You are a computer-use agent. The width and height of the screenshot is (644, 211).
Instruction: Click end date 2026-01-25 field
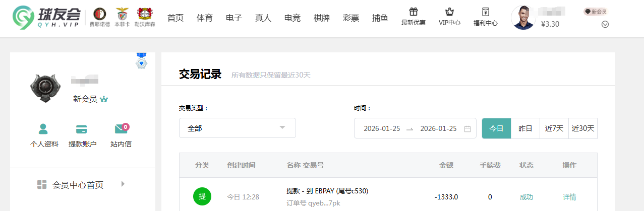coord(438,128)
